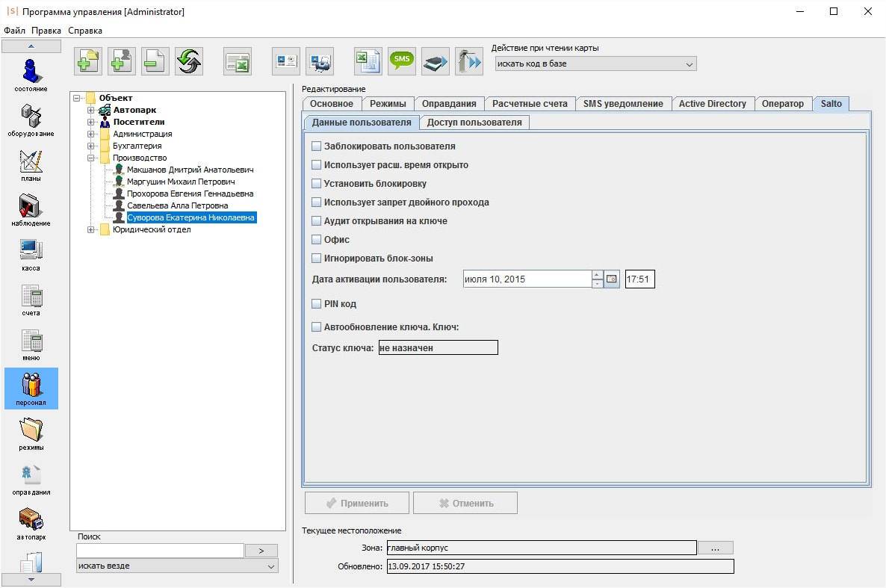Toggle the 'PIN код' checkbox
This screenshot has height=588, width=886.
[317, 304]
